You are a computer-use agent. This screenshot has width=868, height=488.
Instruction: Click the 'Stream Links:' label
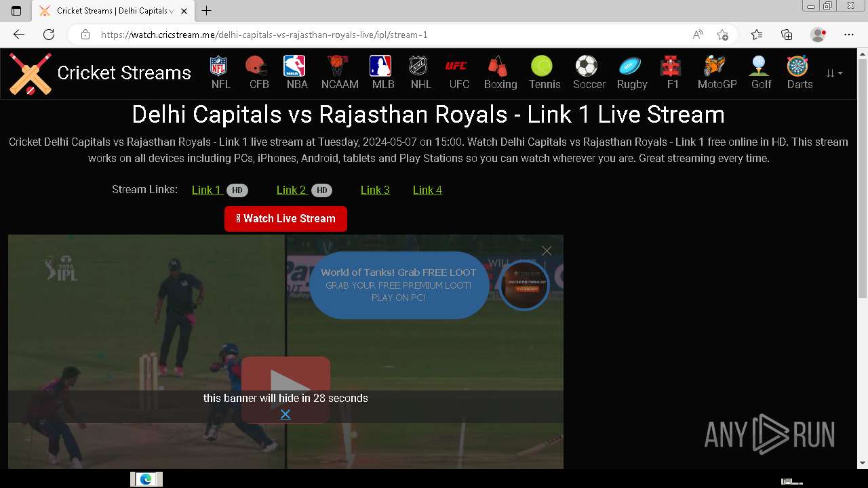point(144,189)
